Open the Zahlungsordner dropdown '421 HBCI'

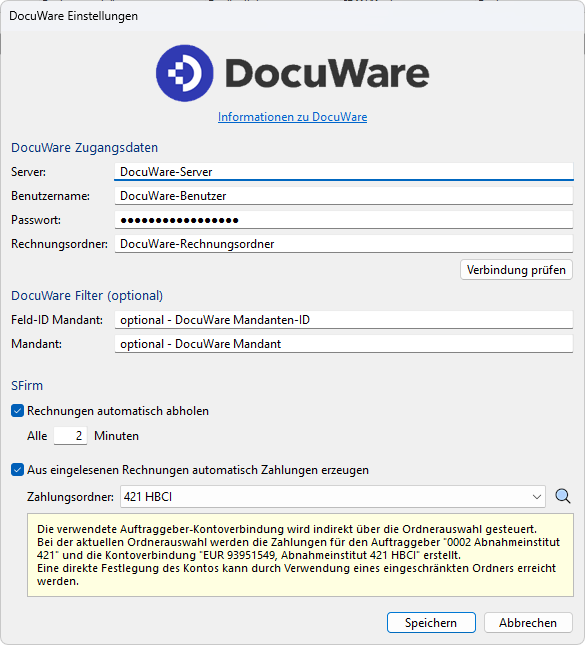[x=332, y=497]
